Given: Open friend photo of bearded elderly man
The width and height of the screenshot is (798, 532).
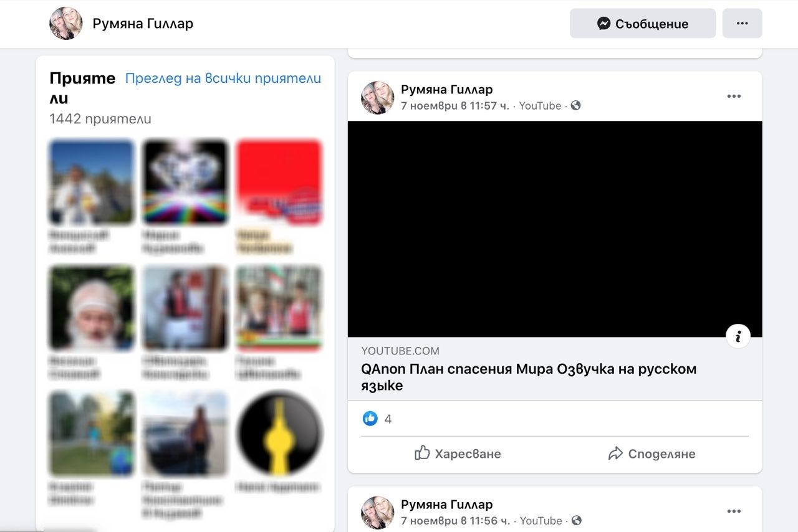Looking at the screenshot, I should click(91, 308).
